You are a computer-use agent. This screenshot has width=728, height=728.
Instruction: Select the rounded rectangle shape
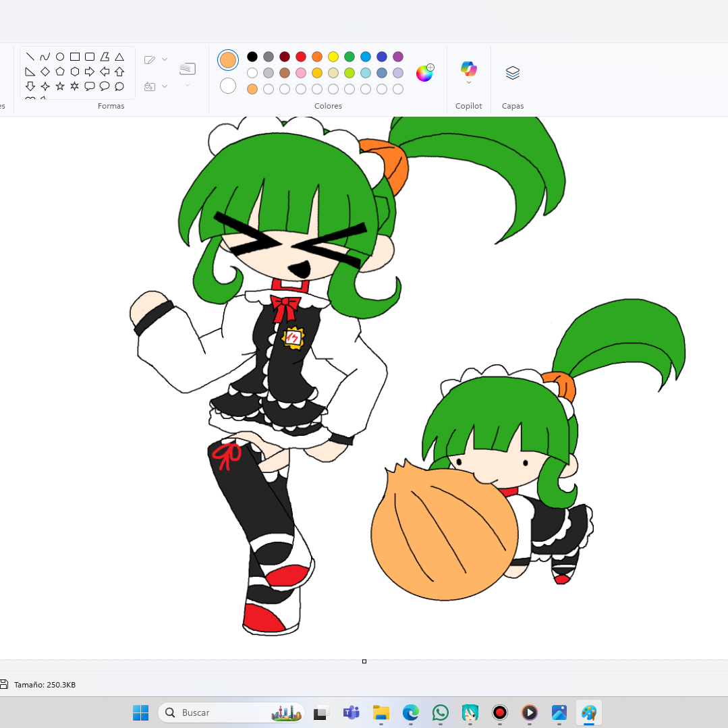coord(90,57)
